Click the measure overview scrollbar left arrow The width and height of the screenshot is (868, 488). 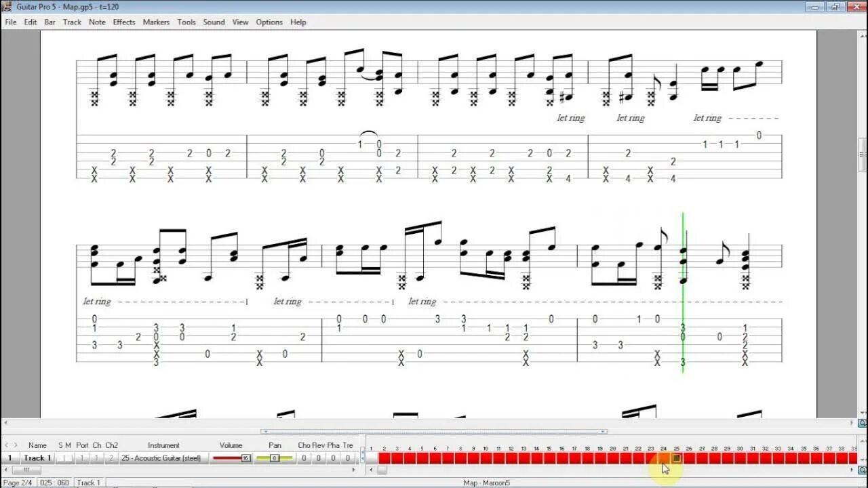(x=370, y=470)
